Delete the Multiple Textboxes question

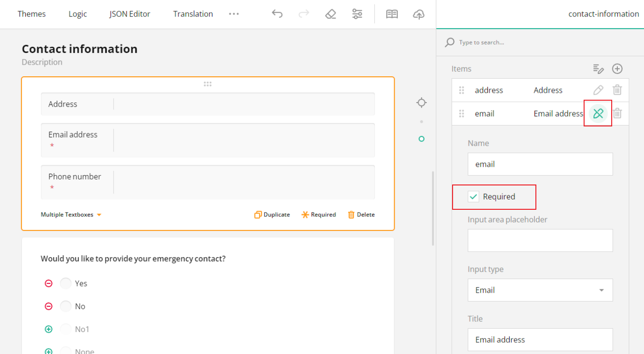click(361, 214)
